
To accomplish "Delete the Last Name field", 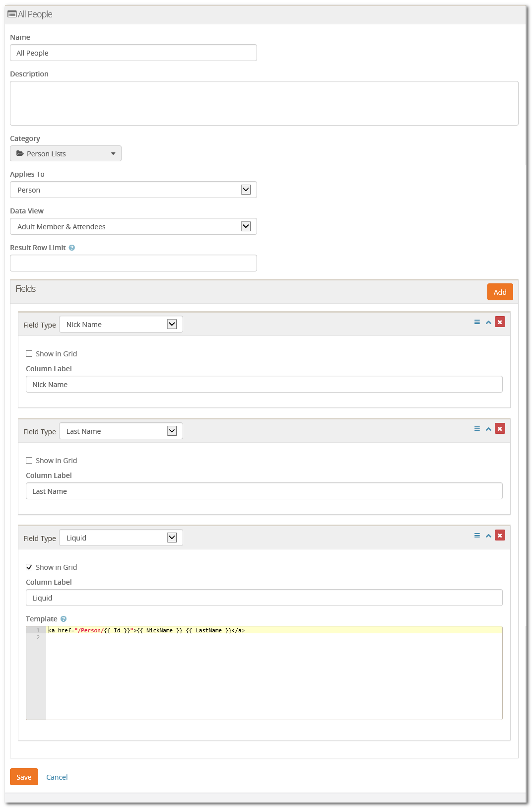I will [500, 429].
